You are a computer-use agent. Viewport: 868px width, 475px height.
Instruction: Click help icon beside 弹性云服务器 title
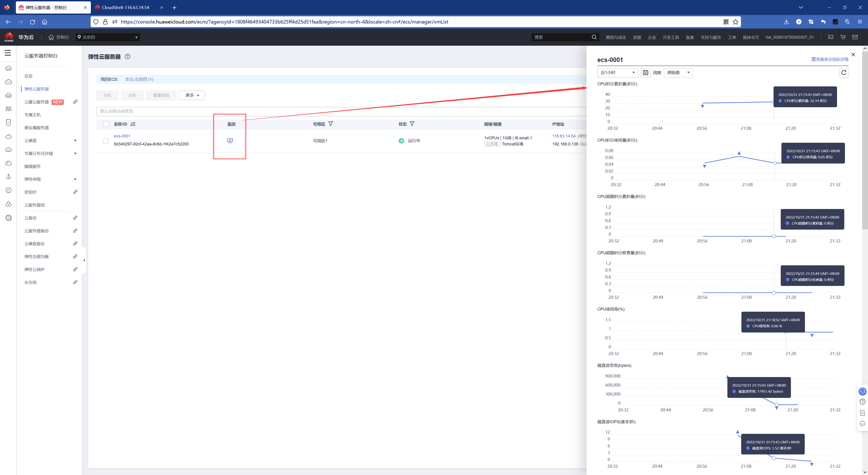click(x=127, y=57)
